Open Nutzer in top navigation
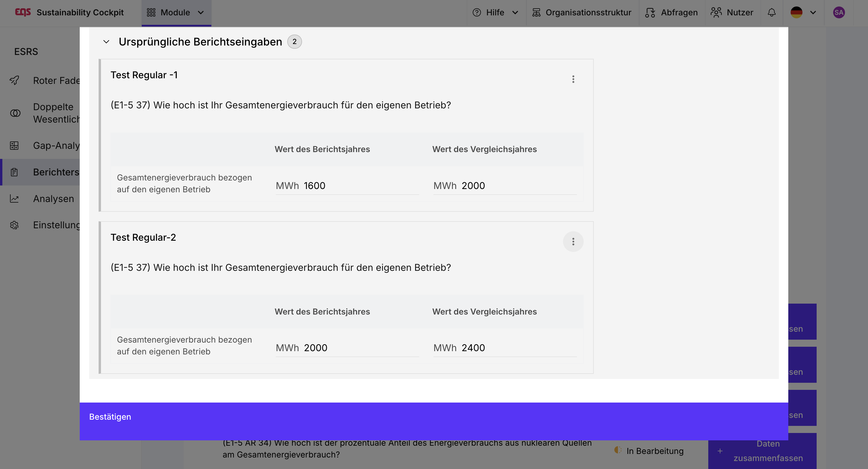Viewport: 868px width, 469px height. point(732,12)
